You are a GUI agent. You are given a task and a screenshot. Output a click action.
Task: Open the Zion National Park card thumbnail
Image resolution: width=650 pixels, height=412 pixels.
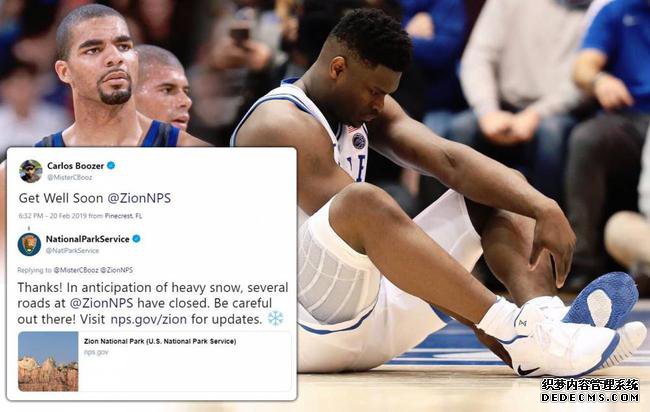pos(48,361)
